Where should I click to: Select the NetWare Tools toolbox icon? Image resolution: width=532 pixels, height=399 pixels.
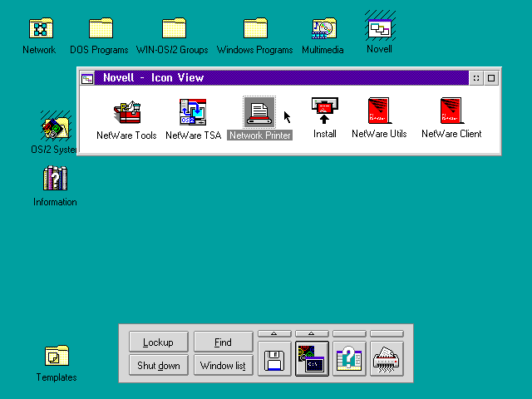point(127,112)
